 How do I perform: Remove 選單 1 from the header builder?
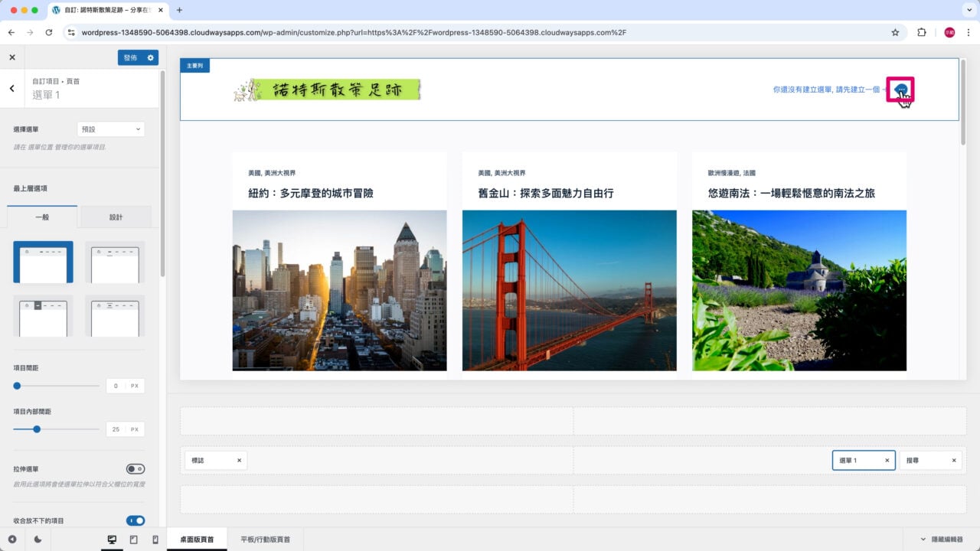(x=887, y=460)
